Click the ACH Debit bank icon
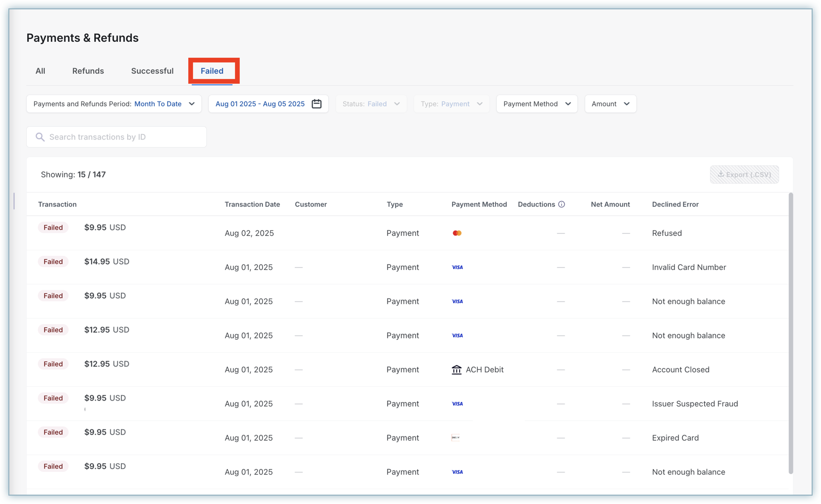This screenshot has height=504, width=821. [x=457, y=370]
